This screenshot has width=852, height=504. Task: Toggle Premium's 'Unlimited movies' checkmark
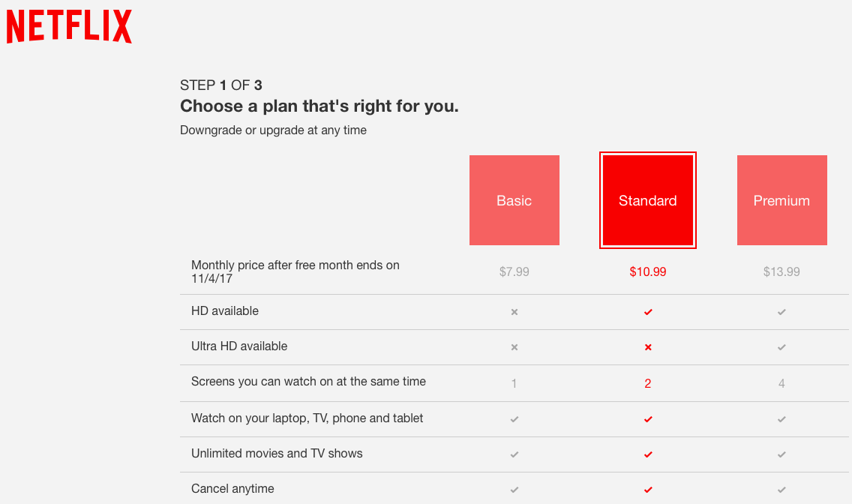[781, 454]
